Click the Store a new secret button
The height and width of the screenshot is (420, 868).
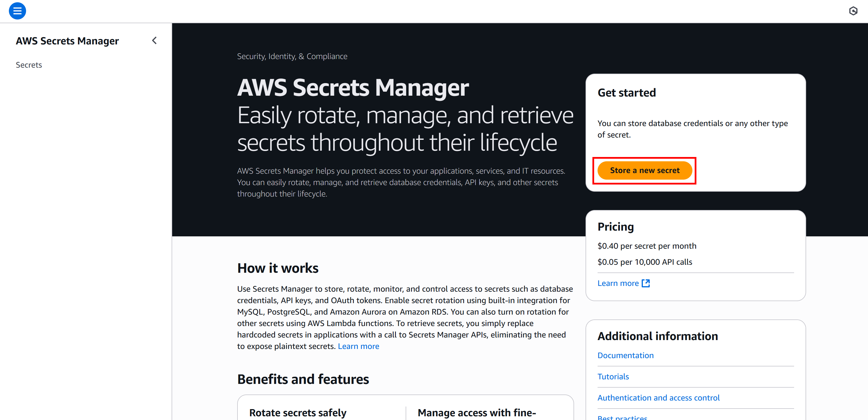click(x=645, y=170)
